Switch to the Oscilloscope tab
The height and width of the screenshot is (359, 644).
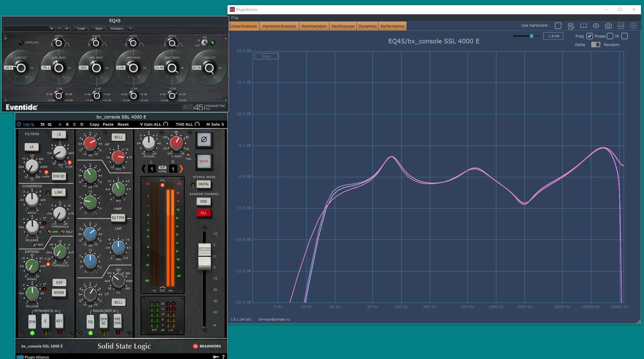(x=343, y=26)
